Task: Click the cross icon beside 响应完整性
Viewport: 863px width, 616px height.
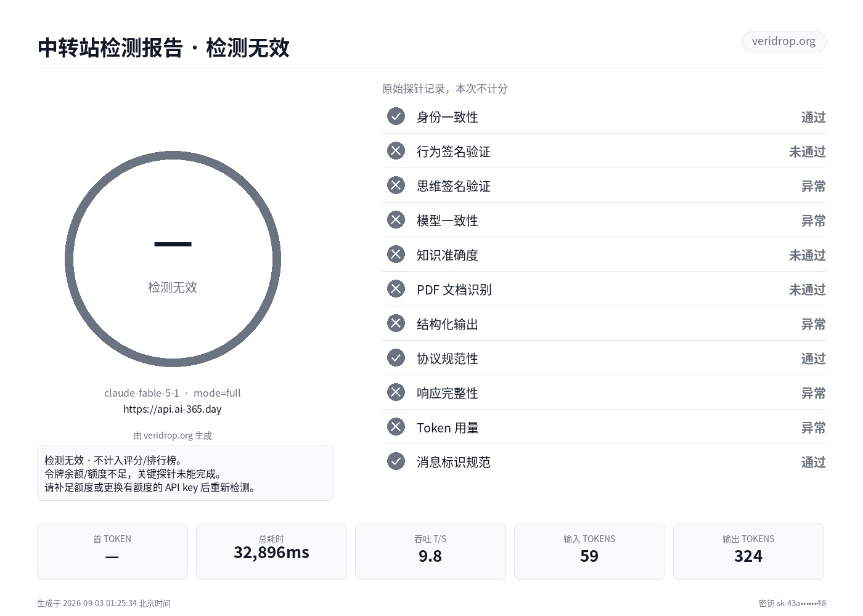Action: click(x=396, y=392)
